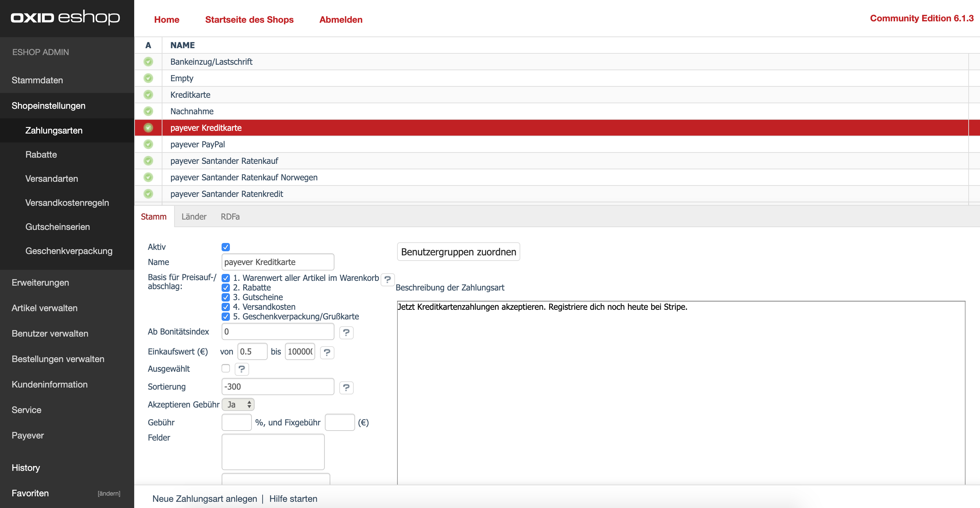This screenshot has width=980, height=508.
Task: Click the Favoriten ändern link
Action: pos(109,494)
